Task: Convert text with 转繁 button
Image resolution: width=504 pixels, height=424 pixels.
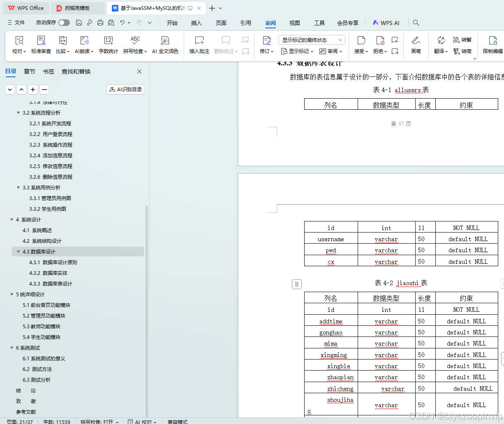Action: [462, 40]
